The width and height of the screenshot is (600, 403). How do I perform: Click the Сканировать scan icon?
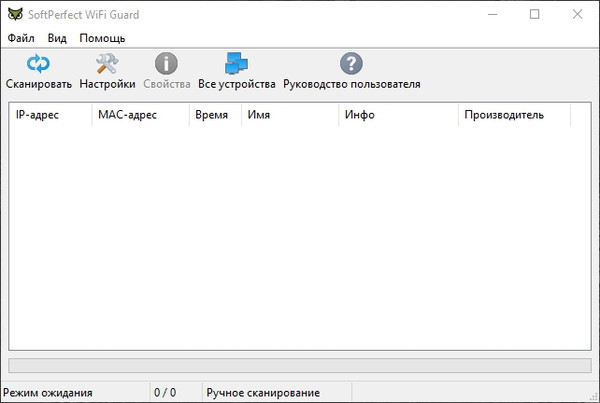pyautogui.click(x=38, y=65)
